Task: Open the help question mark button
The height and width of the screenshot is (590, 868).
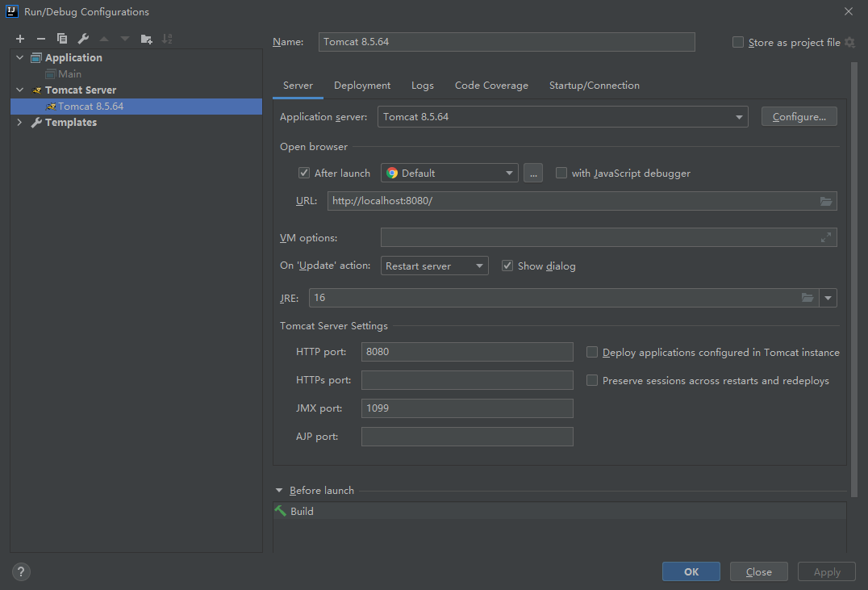Action: [x=21, y=571]
